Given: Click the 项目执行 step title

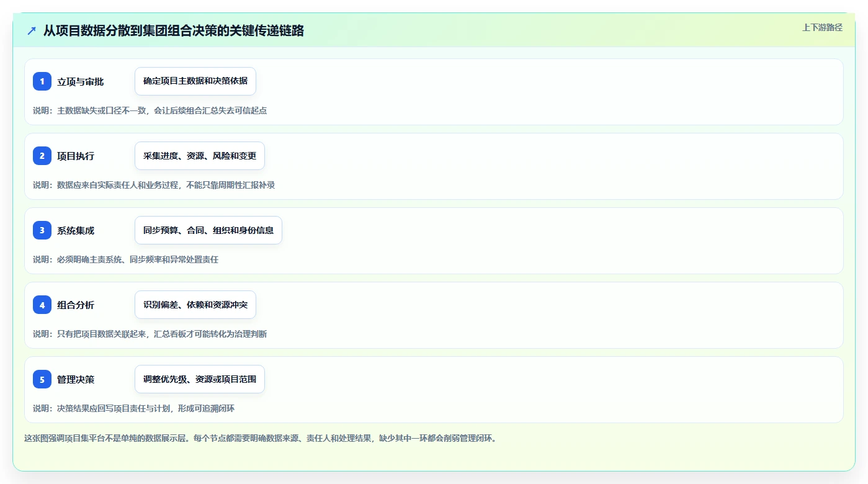Looking at the screenshot, I should click(76, 156).
